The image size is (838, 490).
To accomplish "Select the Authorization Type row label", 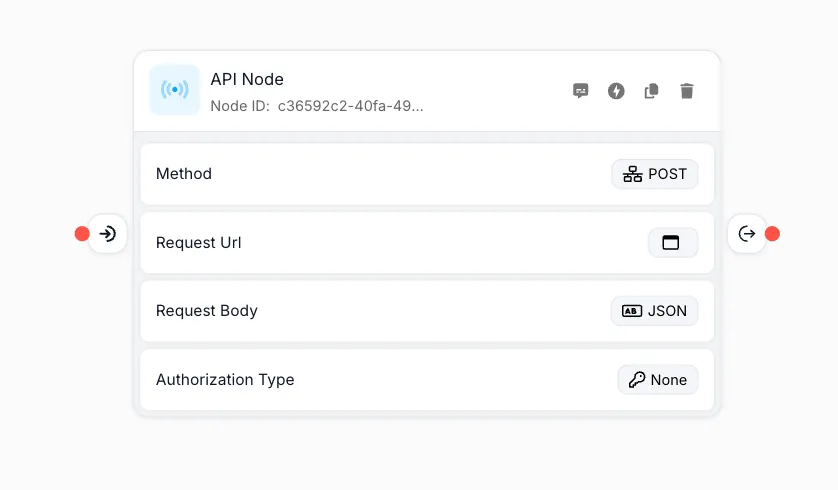I will 225,380.
